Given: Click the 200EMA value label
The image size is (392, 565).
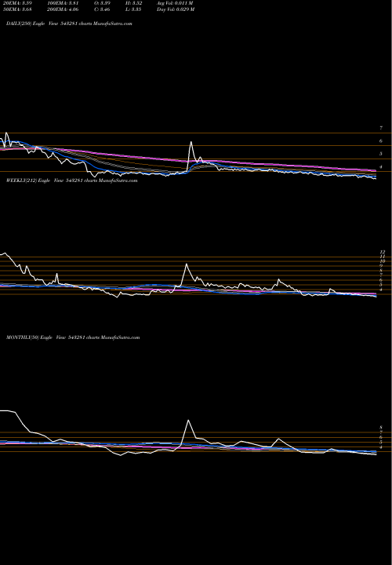Looking at the screenshot, I should (x=63, y=9).
